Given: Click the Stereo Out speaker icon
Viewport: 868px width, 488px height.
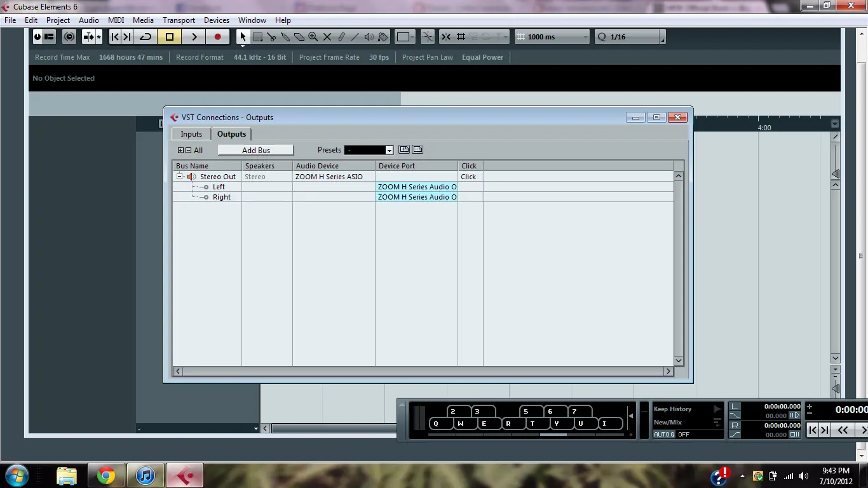Looking at the screenshot, I should tap(191, 177).
